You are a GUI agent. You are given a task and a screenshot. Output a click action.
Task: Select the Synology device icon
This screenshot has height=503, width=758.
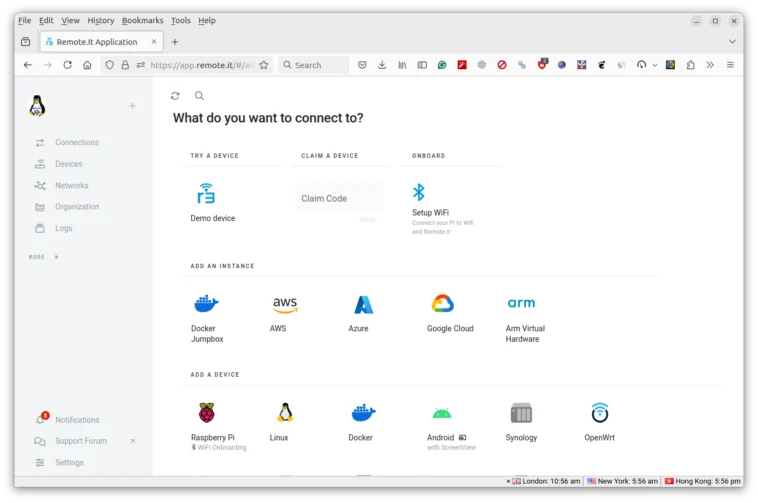click(x=521, y=413)
